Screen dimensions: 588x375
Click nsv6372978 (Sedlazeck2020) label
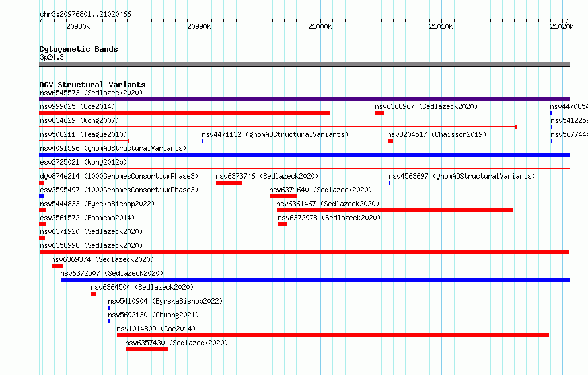click(x=329, y=218)
